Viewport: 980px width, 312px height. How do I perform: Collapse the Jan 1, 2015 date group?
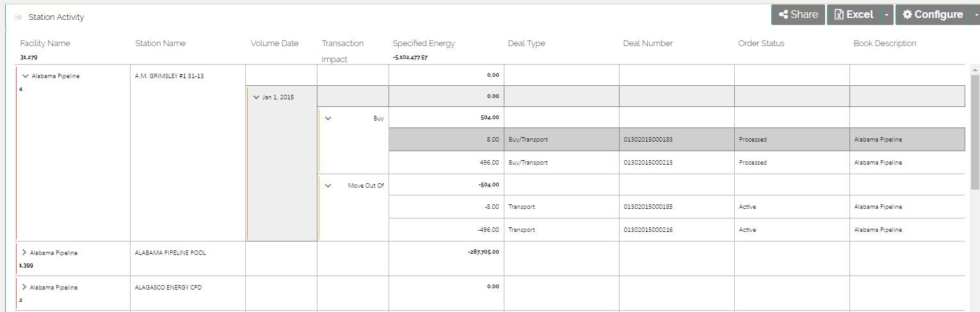[x=256, y=97]
